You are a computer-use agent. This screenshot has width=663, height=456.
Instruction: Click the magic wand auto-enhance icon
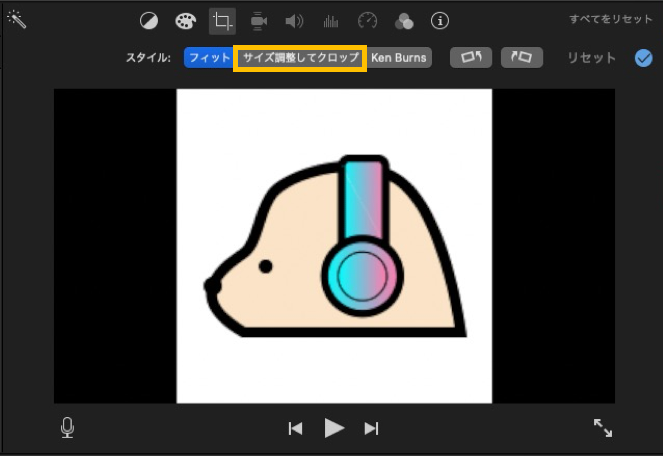click(x=17, y=19)
